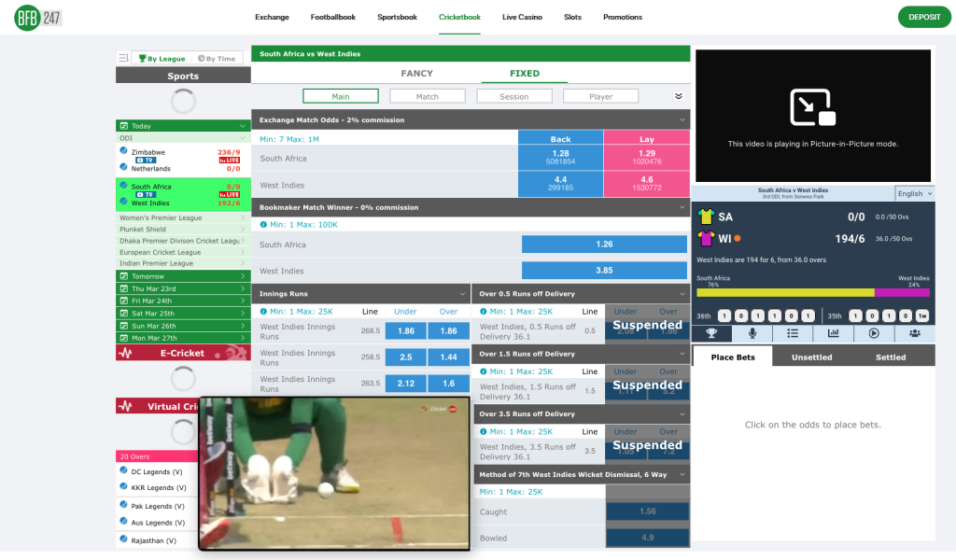
Task: Click the cricket ball icon beside DC Legends (V)
Action: point(124,470)
